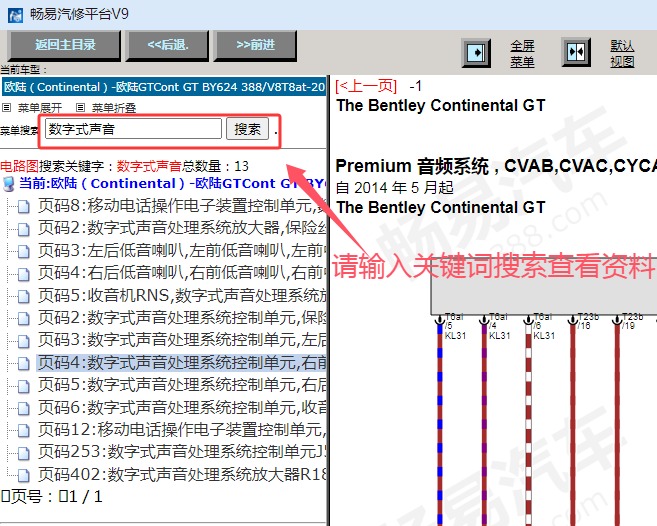Image resolution: width=657 pixels, height=526 pixels.
Task: Click document icon of 页码4 右后低音喇叭 row
Action: click(23, 274)
